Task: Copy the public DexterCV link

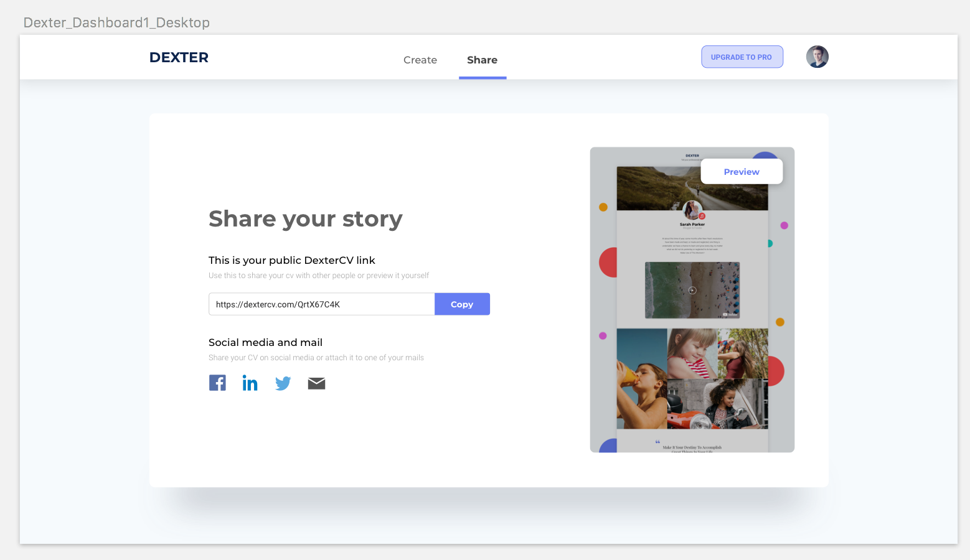Action: [x=462, y=304]
